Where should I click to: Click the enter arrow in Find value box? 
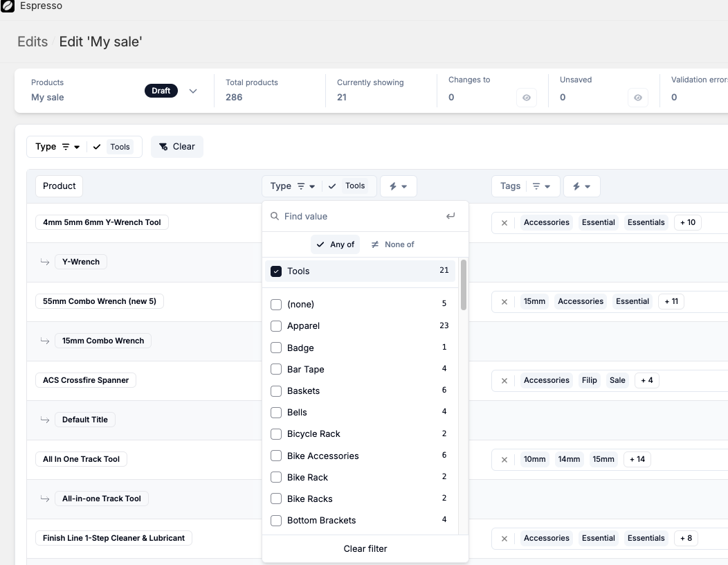pos(451,216)
